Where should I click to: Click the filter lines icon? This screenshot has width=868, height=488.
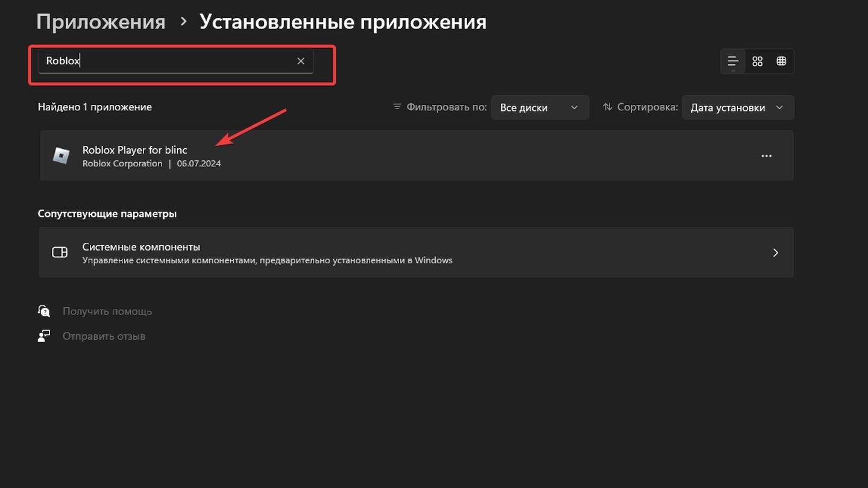(x=397, y=107)
